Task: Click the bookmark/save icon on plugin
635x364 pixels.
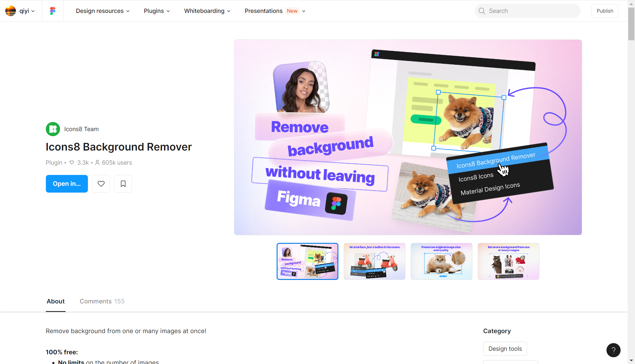Action: tap(123, 183)
